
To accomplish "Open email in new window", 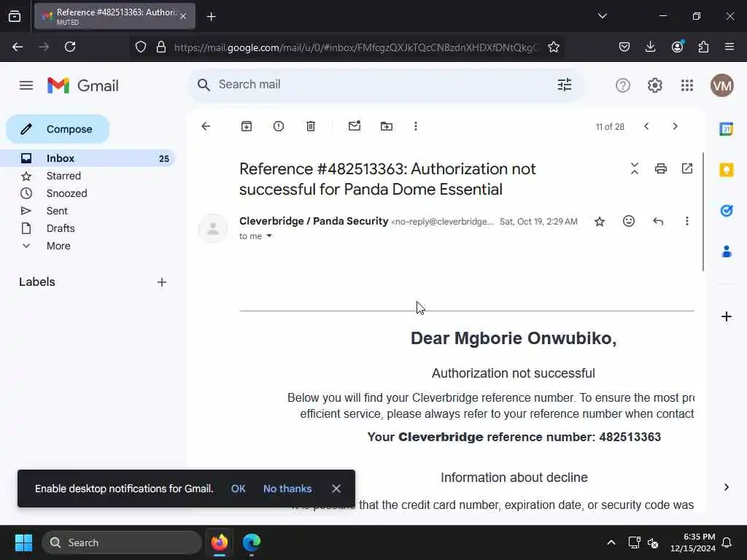I will click(x=687, y=168).
